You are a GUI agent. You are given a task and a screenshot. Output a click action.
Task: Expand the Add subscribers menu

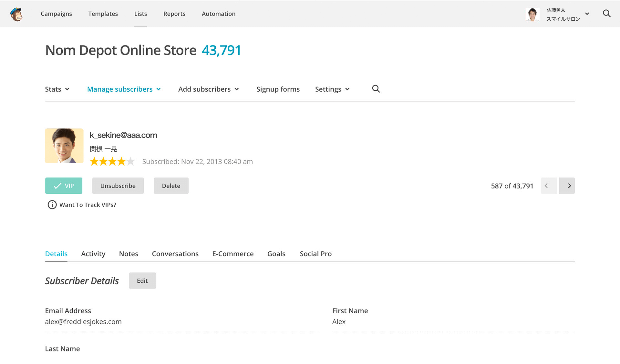pos(208,89)
